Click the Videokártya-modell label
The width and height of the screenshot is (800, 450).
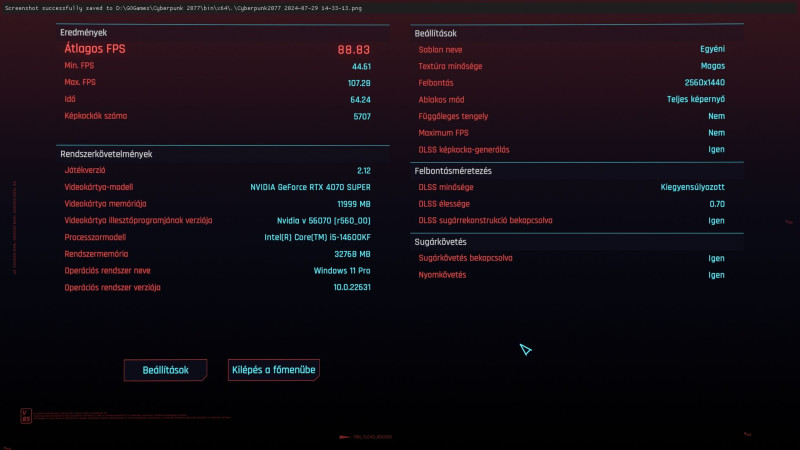tap(98, 187)
